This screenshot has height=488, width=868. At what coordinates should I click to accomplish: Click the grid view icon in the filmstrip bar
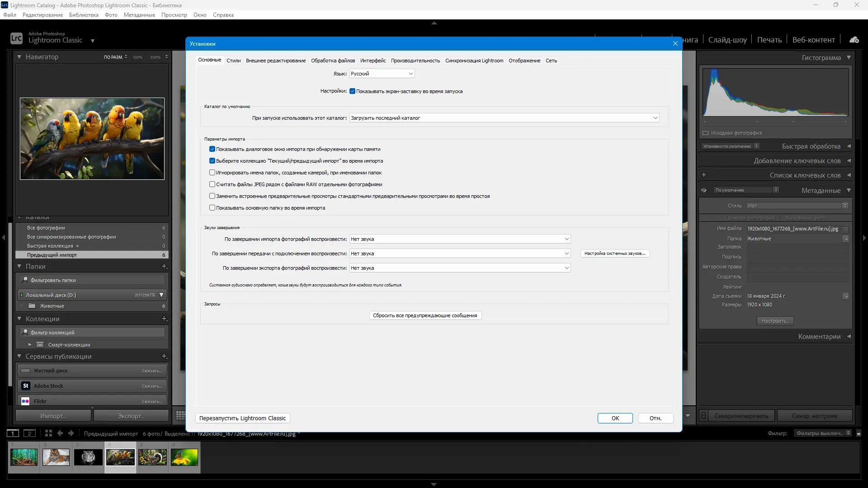point(48,433)
